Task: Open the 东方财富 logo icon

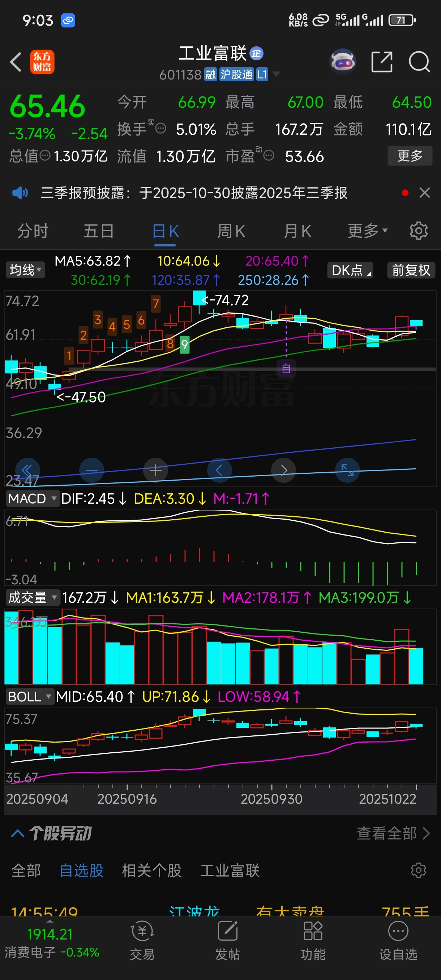Action: (x=42, y=62)
